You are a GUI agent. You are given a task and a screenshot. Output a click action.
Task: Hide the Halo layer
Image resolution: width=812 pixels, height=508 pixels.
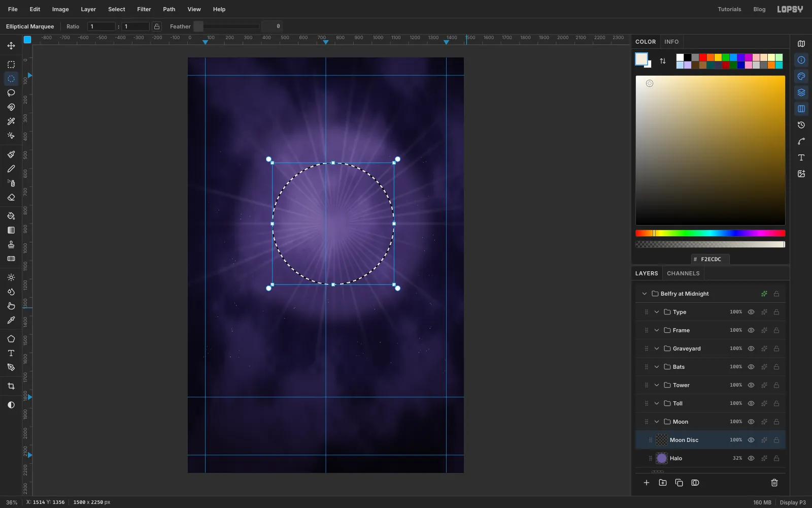pyautogui.click(x=751, y=458)
